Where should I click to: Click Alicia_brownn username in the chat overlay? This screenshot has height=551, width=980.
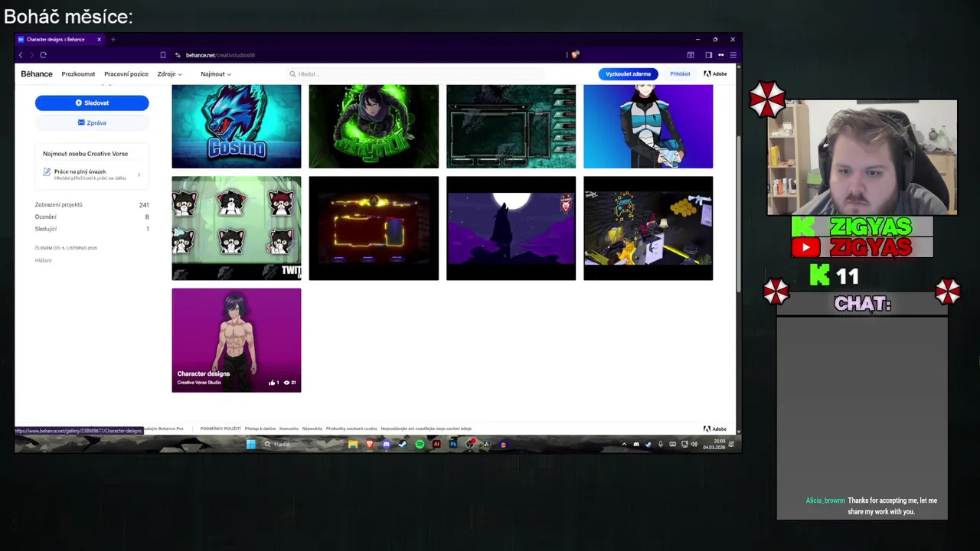coord(825,500)
